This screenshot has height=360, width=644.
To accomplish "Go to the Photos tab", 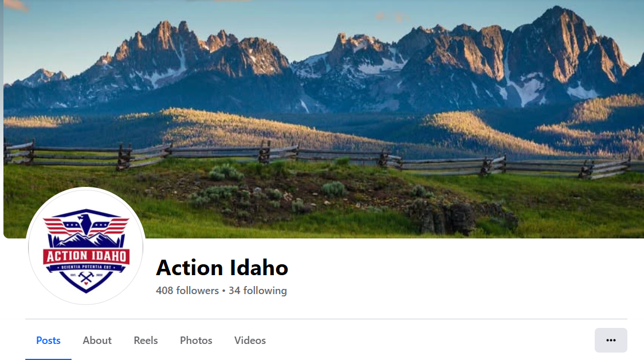I will [196, 341].
